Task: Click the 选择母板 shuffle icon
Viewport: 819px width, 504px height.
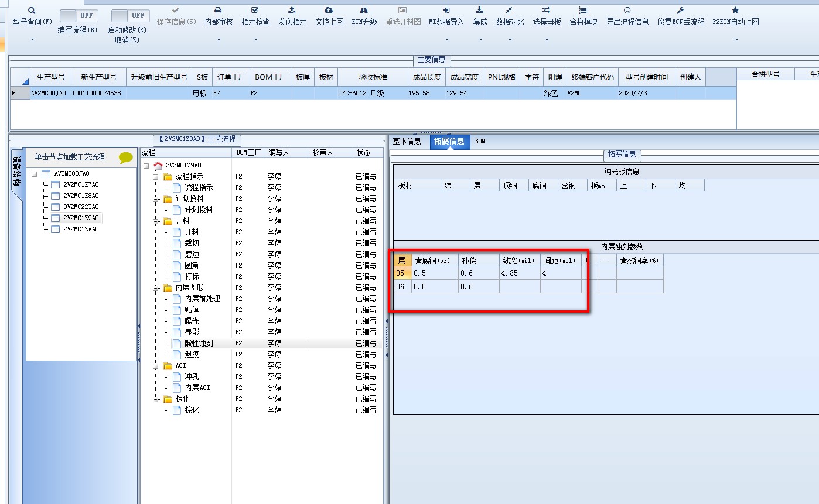Action: click(x=547, y=11)
